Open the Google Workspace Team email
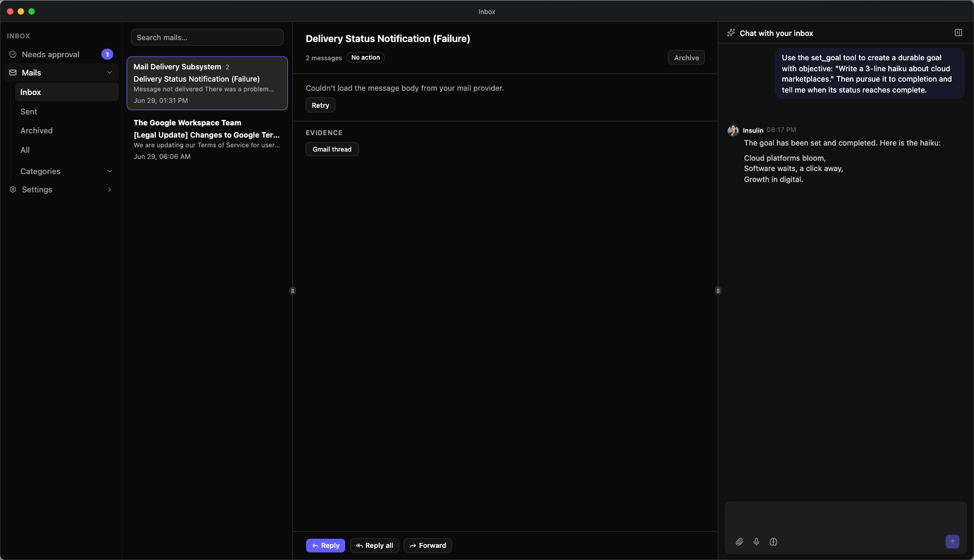Screen dimensions: 974x560 [x=207, y=139]
